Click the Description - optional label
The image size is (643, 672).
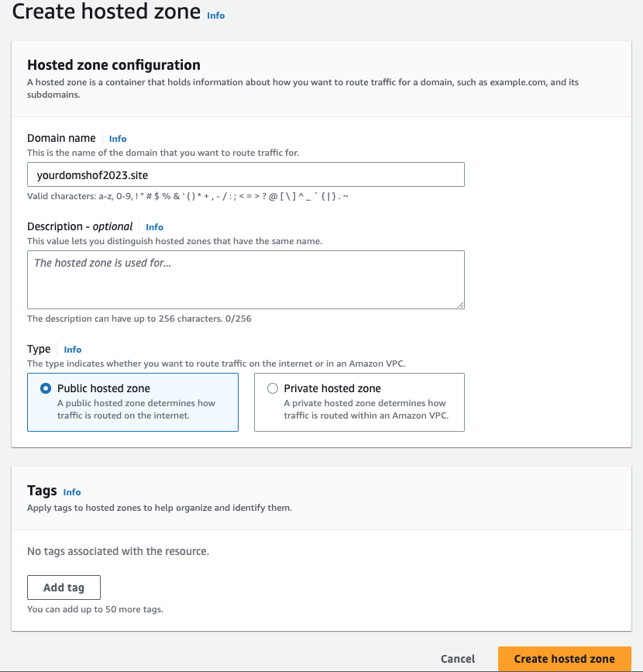80,226
